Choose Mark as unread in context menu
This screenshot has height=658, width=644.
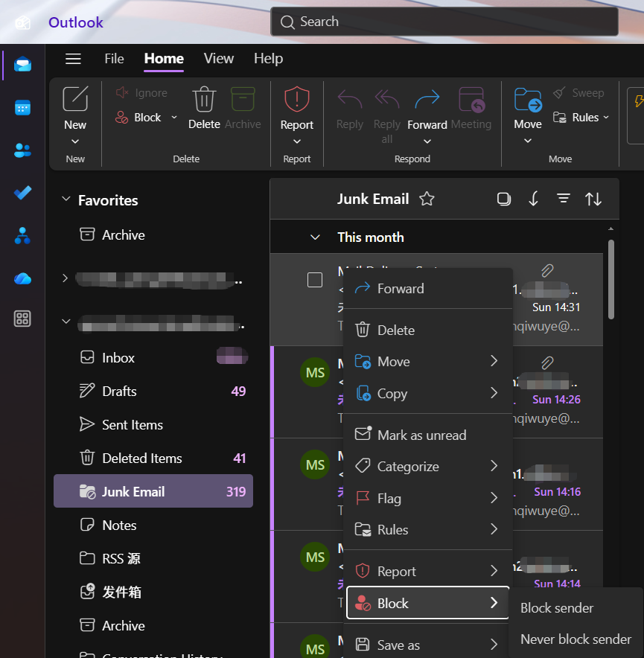click(421, 435)
